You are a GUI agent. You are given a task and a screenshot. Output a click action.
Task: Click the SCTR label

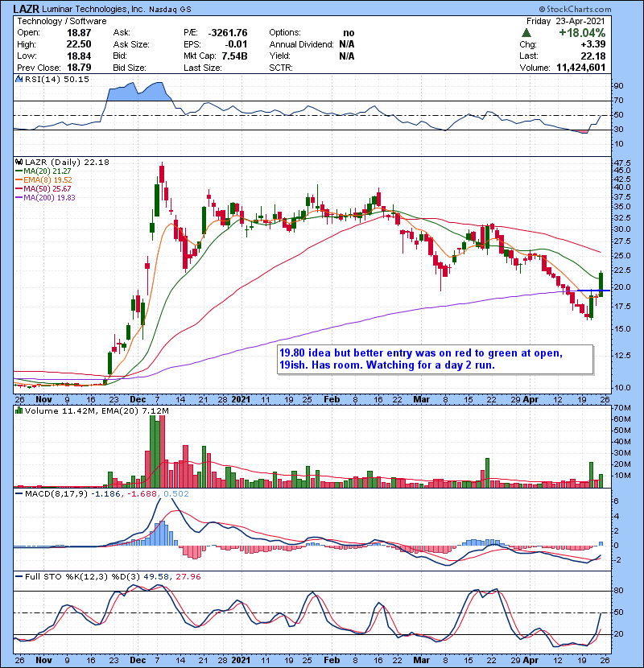(x=281, y=68)
